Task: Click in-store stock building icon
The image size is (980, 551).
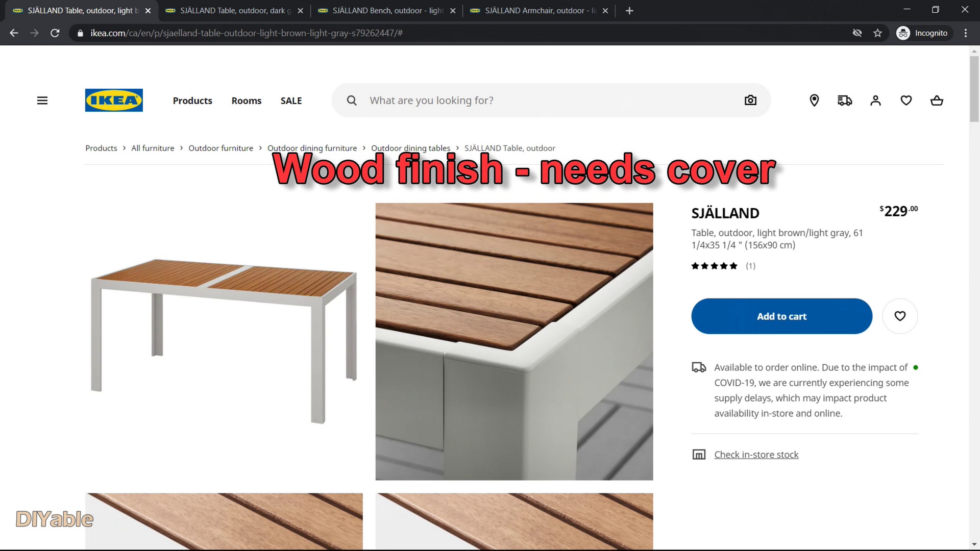Action: coord(699,455)
